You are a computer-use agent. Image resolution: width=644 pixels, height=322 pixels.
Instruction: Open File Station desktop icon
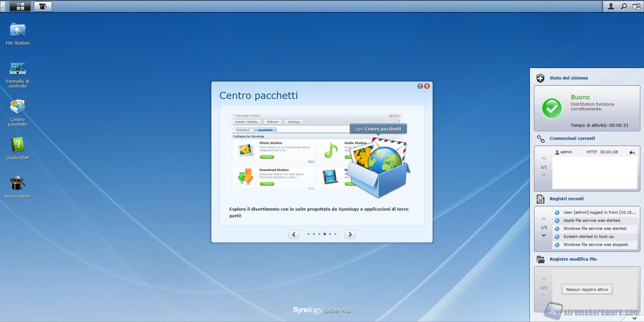coord(17,31)
